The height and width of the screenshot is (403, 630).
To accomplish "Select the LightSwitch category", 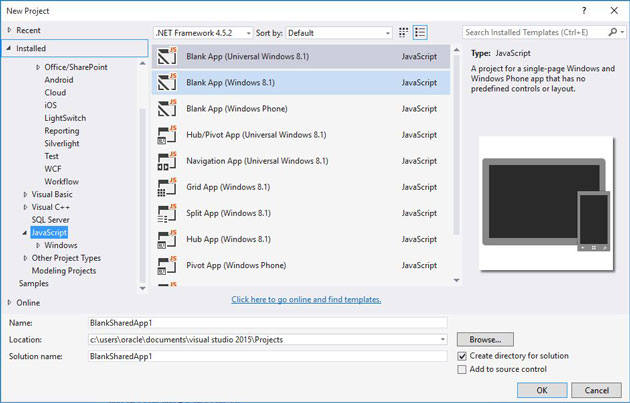I will point(65,118).
